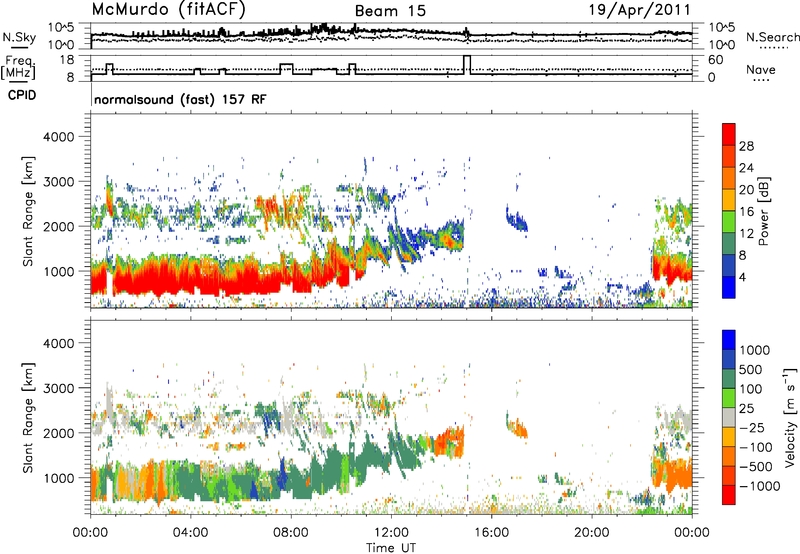Select the Beam 15 label
The height and width of the screenshot is (554, 800).
[390, 11]
